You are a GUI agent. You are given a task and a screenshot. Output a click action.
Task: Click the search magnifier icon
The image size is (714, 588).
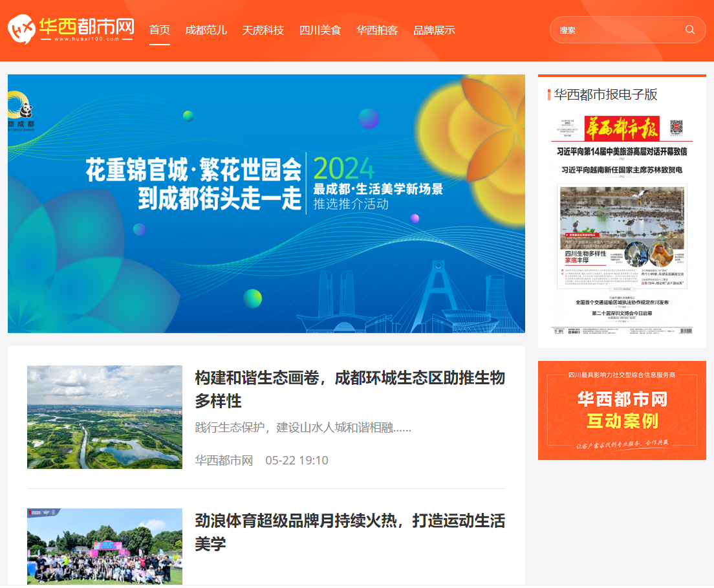click(690, 30)
